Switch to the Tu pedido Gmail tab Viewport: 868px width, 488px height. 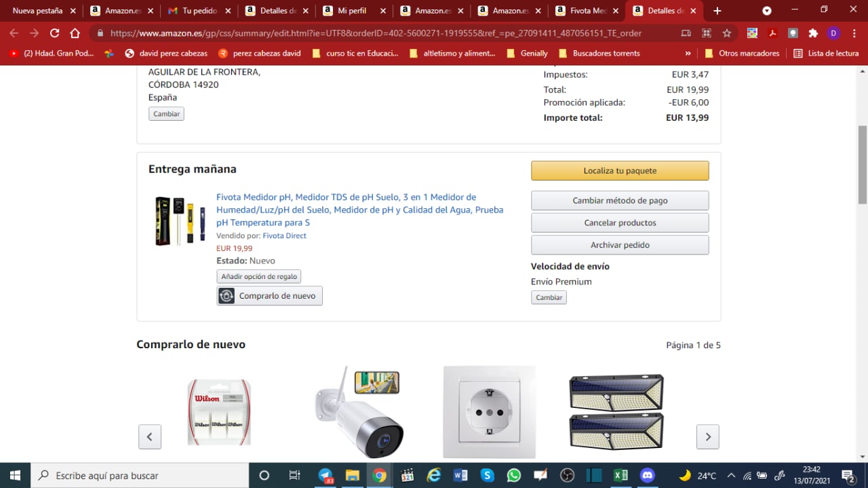(x=199, y=11)
